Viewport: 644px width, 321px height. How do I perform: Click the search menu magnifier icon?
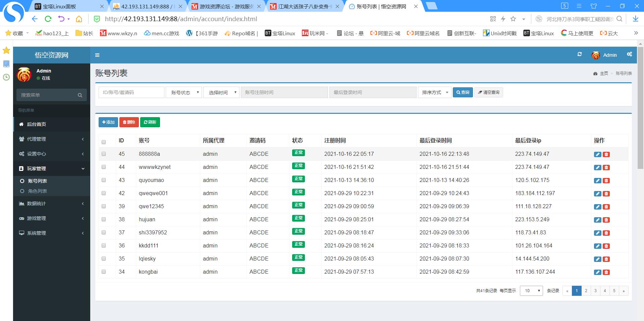point(80,95)
